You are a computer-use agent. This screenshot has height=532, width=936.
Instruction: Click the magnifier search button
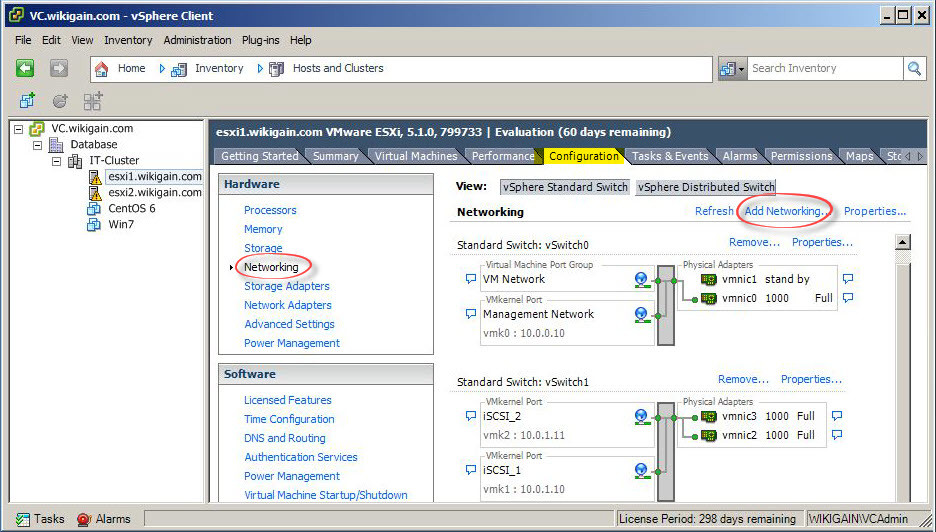click(x=914, y=69)
